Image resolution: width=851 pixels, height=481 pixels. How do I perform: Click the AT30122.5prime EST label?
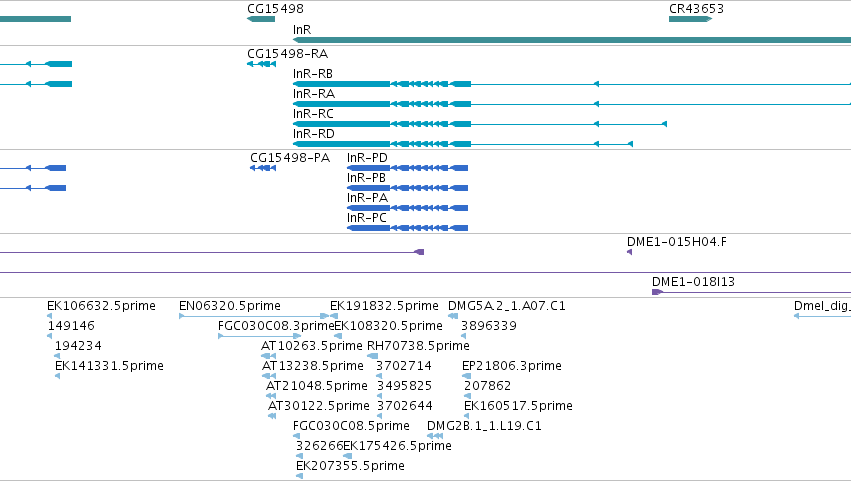pos(319,406)
